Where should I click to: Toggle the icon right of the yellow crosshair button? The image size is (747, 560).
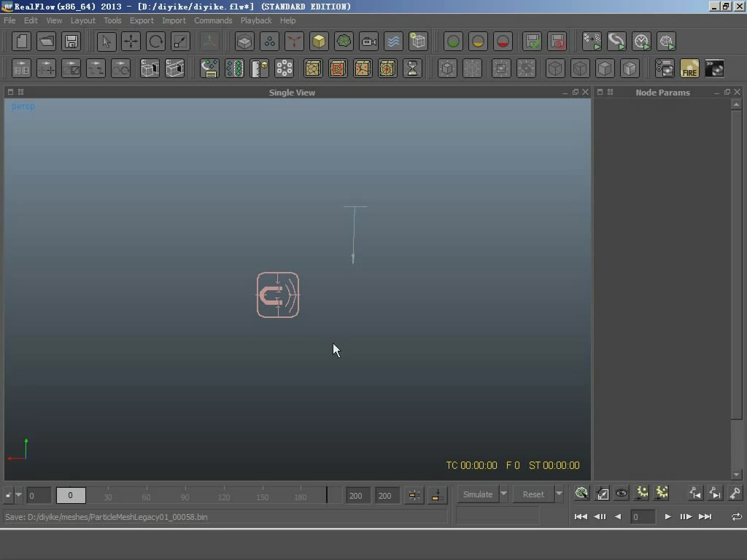437,495
